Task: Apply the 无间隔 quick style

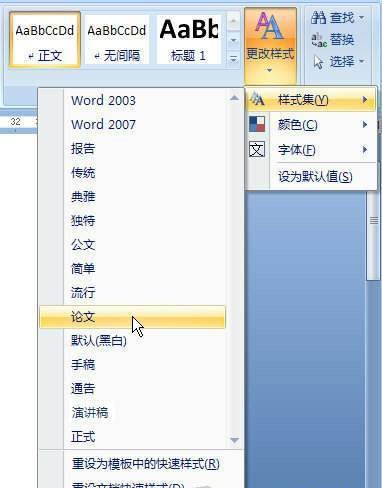Action: click(117, 39)
